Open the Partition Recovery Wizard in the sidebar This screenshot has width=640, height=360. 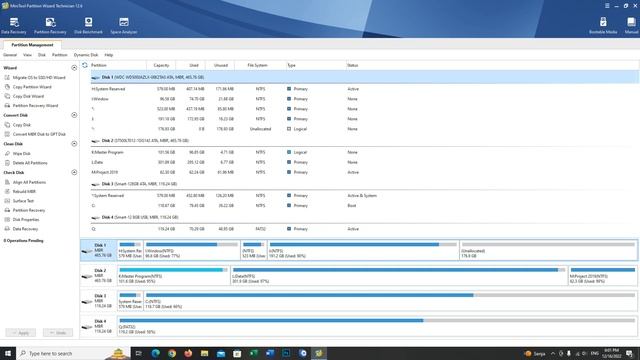[x=31, y=105]
